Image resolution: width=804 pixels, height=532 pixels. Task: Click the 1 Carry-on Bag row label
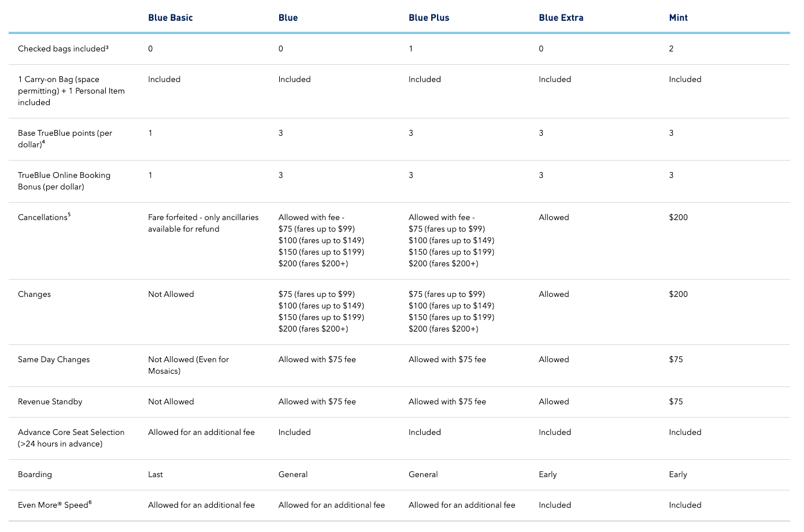tap(71, 91)
